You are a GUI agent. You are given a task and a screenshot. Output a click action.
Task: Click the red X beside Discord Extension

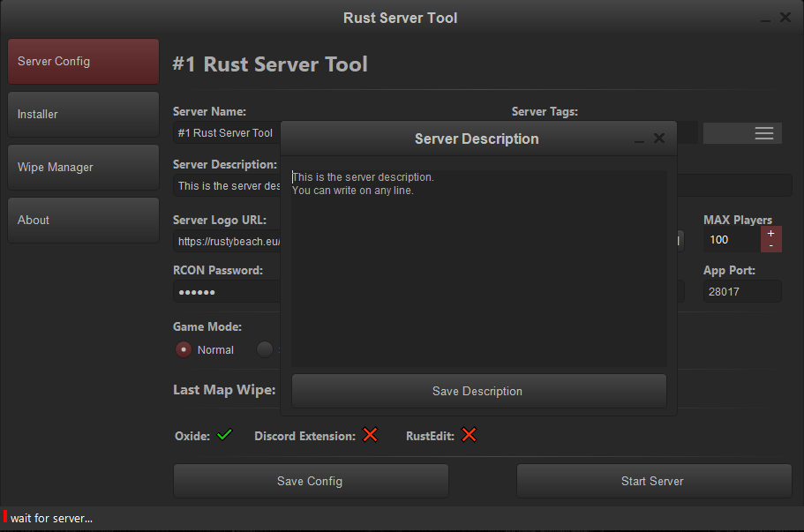(370, 435)
